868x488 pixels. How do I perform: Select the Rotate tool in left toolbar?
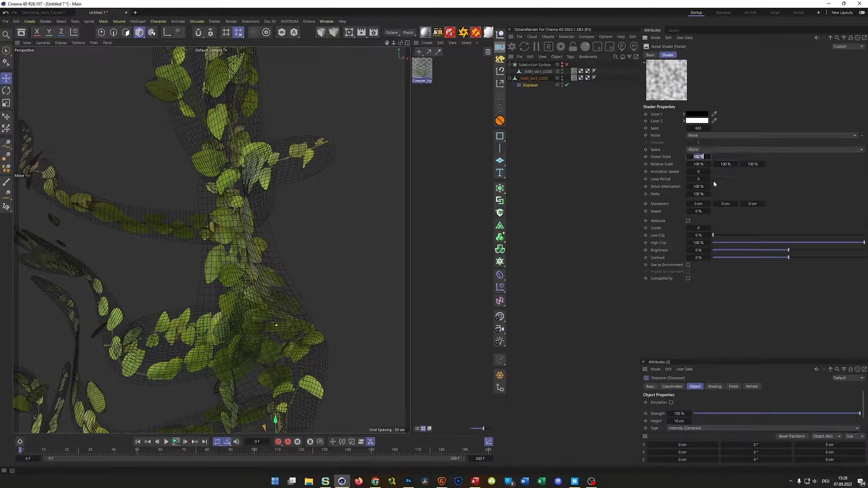6,91
